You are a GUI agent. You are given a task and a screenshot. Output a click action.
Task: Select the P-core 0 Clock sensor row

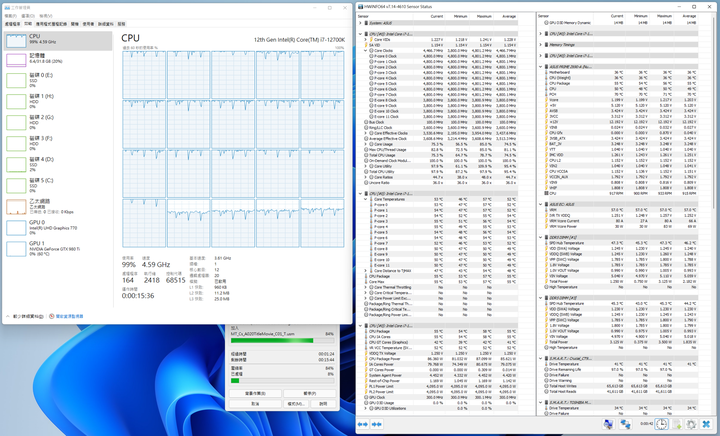pos(440,56)
